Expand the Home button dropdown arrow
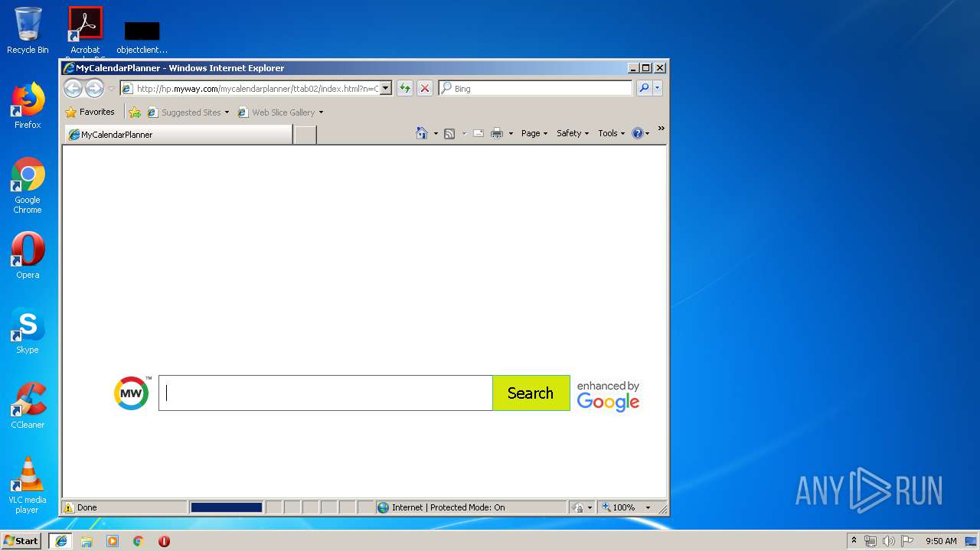Image resolution: width=980 pixels, height=551 pixels. click(x=436, y=133)
